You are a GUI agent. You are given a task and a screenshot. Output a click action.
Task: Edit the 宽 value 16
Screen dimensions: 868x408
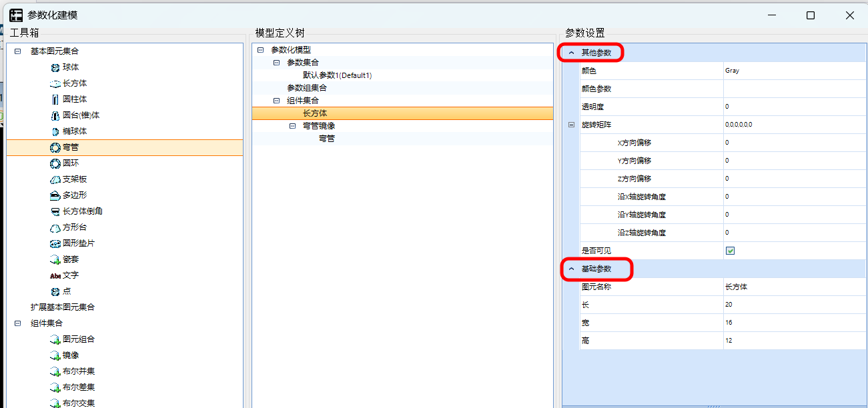tap(794, 323)
